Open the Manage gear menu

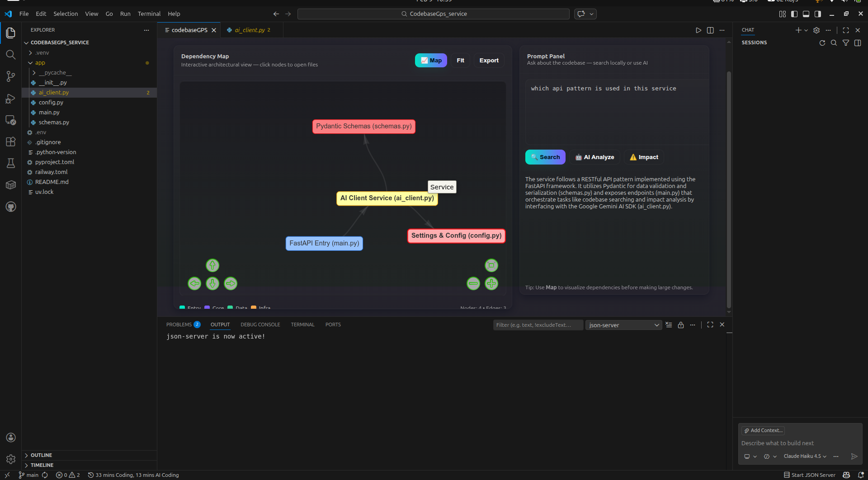tap(11, 459)
